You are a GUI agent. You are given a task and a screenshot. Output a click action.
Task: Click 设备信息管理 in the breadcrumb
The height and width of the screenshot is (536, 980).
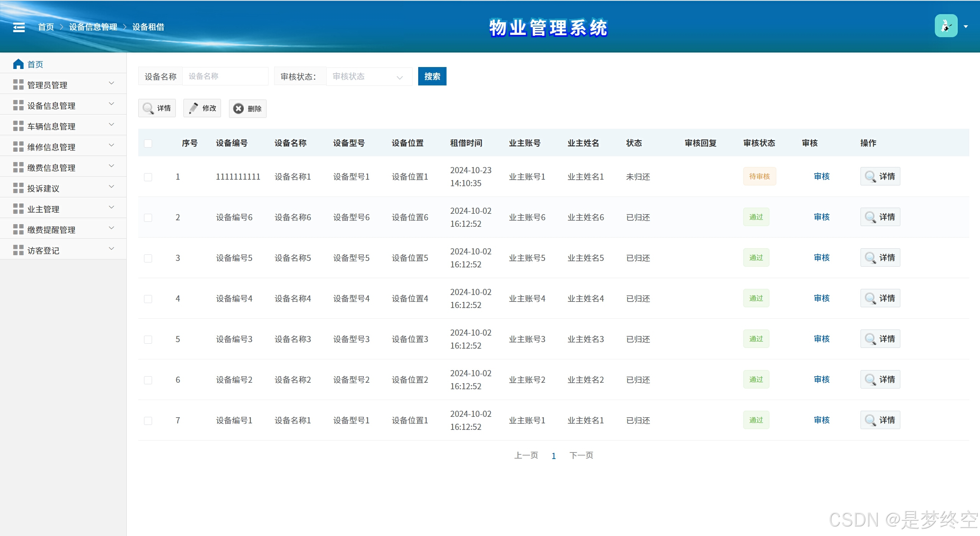coord(93,27)
